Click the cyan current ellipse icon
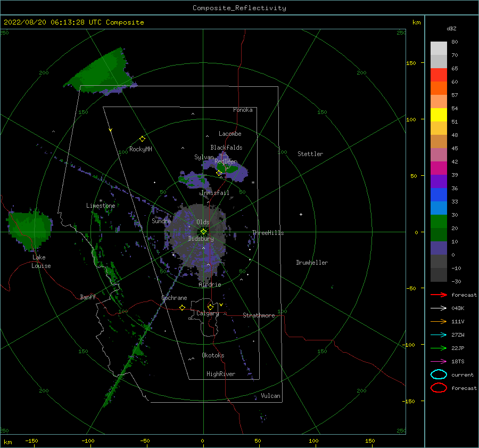 click(x=439, y=374)
